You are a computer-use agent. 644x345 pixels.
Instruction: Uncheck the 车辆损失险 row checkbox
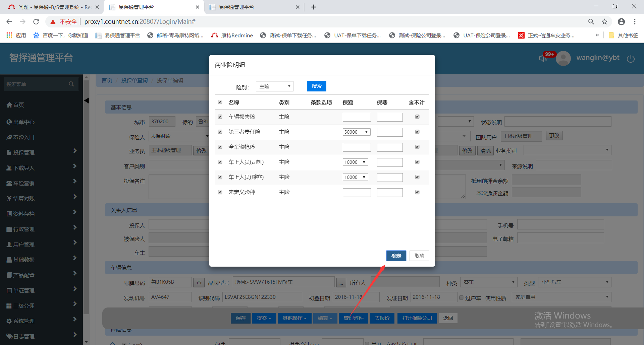pos(220,117)
